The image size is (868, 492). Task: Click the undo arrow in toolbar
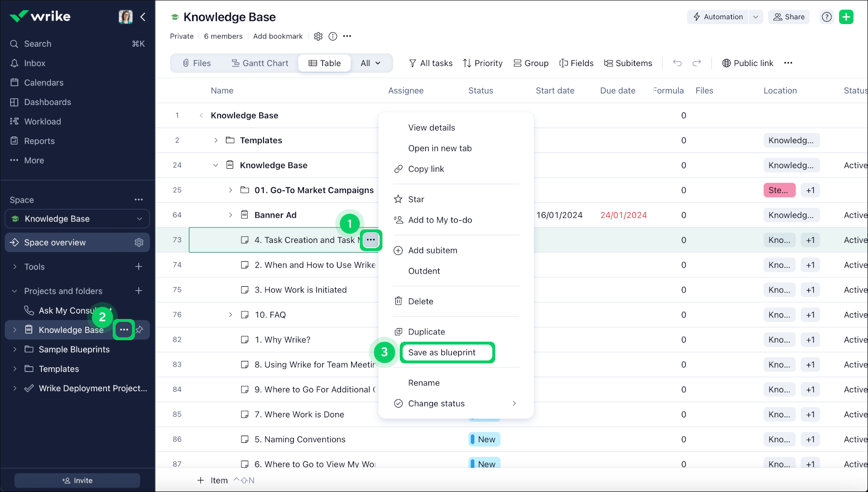(x=677, y=63)
